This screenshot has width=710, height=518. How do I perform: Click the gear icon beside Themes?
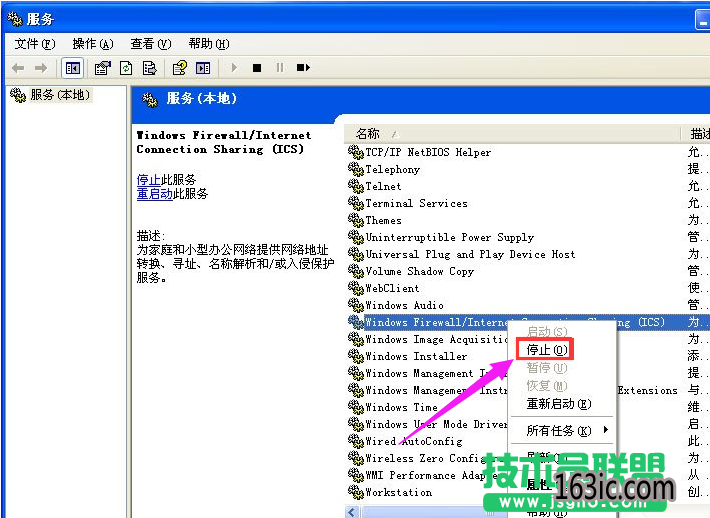pyautogui.click(x=356, y=221)
